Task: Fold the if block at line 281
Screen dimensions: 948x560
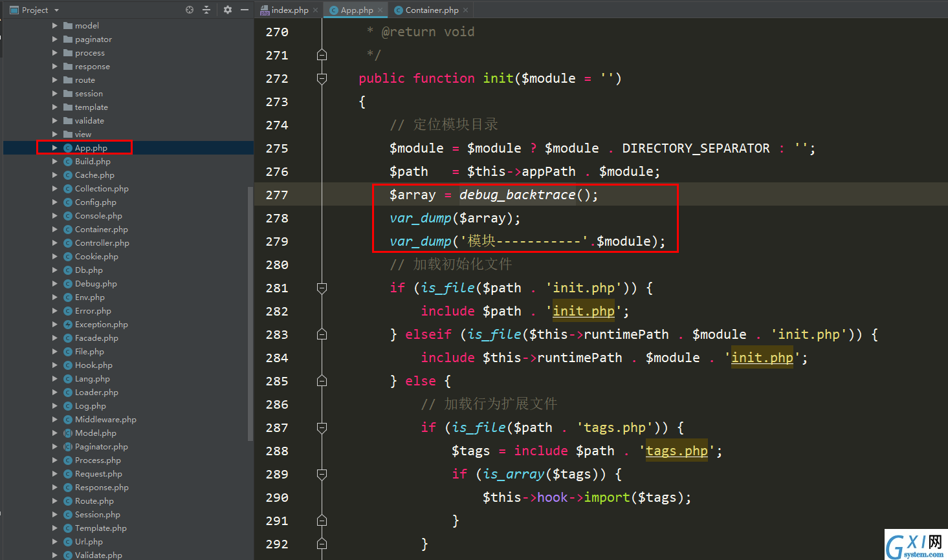Action: point(322,288)
